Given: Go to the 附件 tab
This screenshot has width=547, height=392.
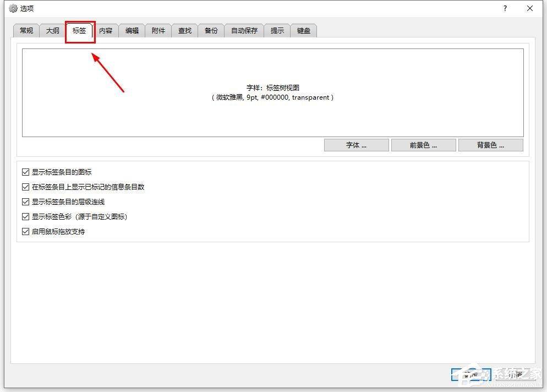Looking at the screenshot, I should tap(158, 31).
